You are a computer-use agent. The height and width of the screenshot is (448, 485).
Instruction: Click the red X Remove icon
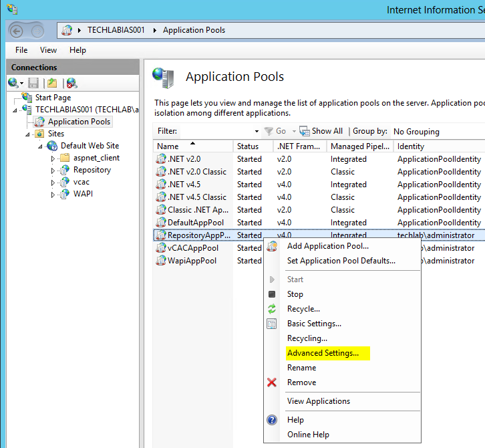pyautogui.click(x=272, y=382)
